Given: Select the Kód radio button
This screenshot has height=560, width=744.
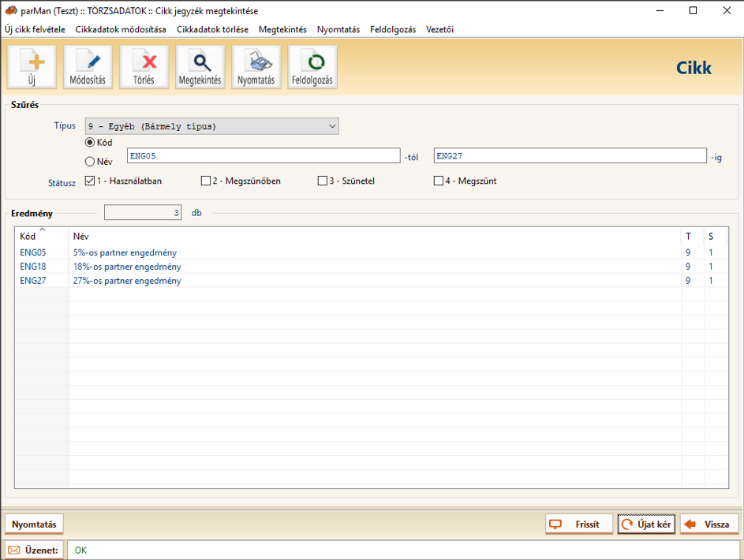Looking at the screenshot, I should tap(90, 142).
